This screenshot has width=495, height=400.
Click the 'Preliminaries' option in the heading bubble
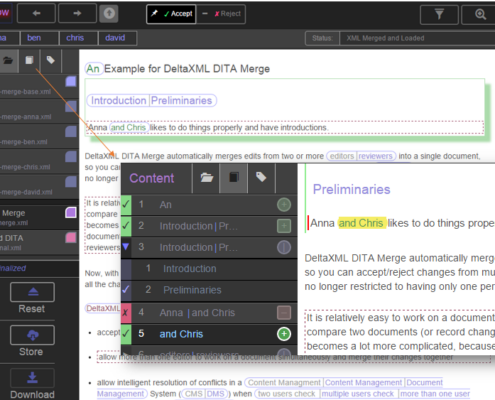tap(182, 100)
